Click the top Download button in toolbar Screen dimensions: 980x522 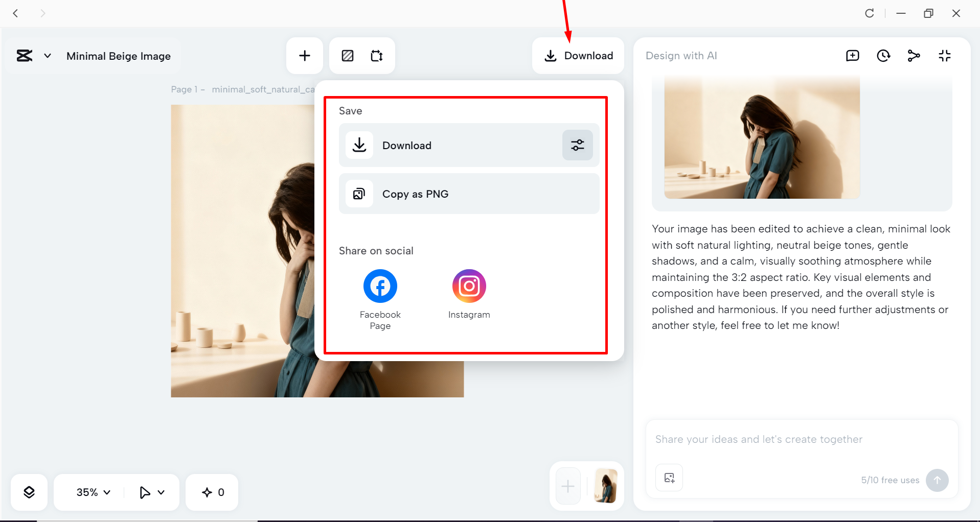578,56
